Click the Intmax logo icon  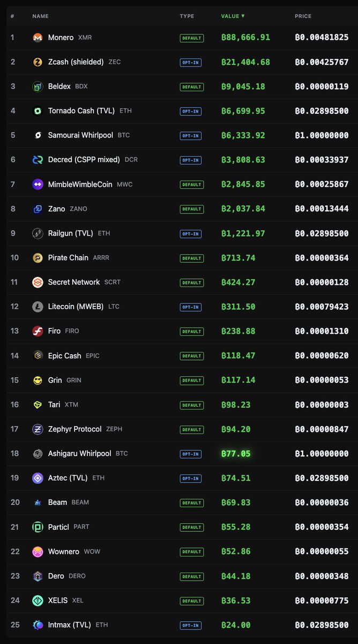38,625
